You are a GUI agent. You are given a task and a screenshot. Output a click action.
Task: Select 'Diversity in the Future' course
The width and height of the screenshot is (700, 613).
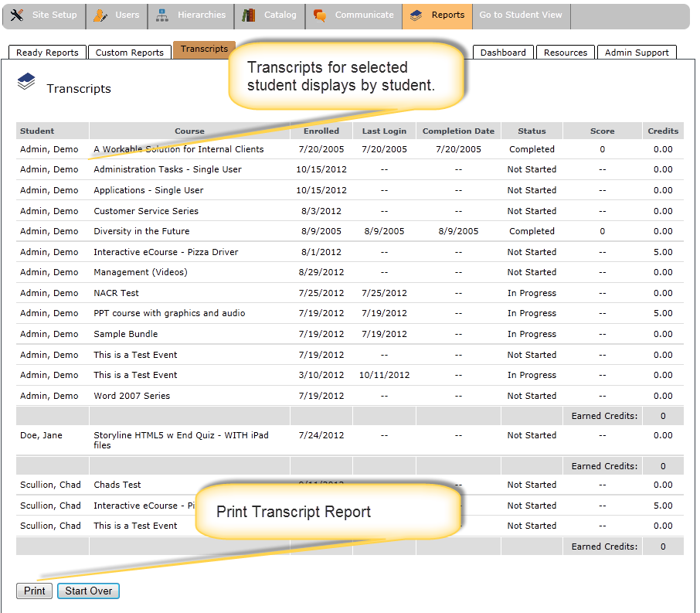click(141, 231)
